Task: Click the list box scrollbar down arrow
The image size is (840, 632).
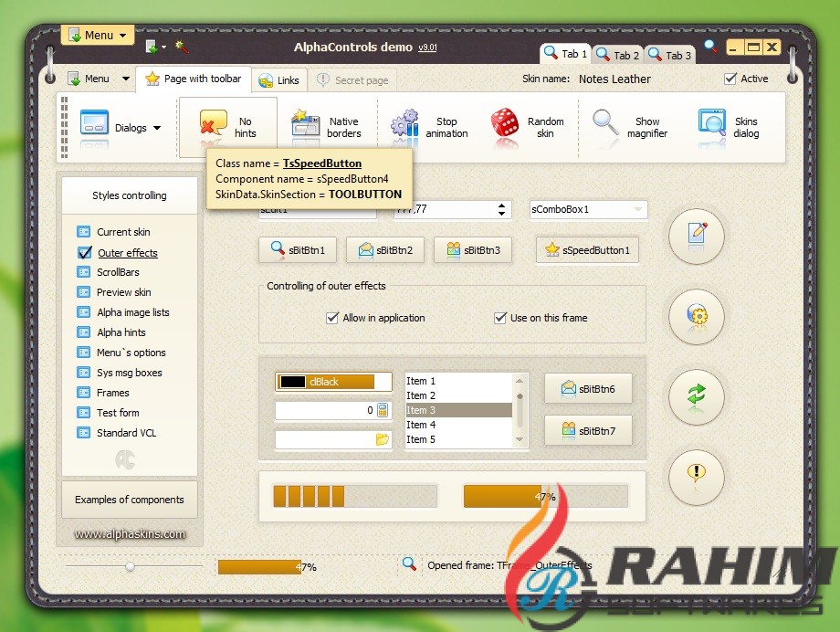Action: coord(520,439)
